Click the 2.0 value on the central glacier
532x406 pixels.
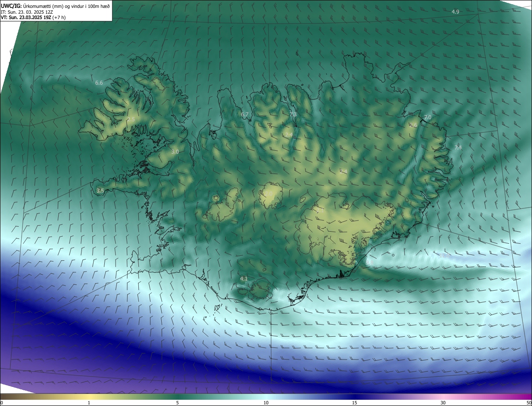269,194
